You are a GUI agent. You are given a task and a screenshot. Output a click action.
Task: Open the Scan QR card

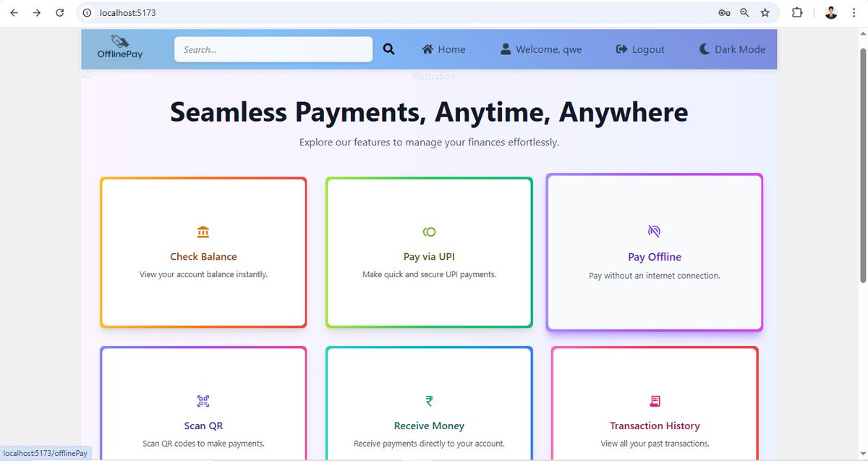point(203,404)
